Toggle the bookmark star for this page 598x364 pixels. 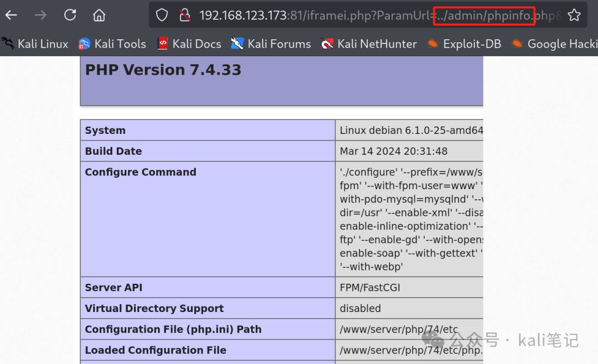(575, 15)
